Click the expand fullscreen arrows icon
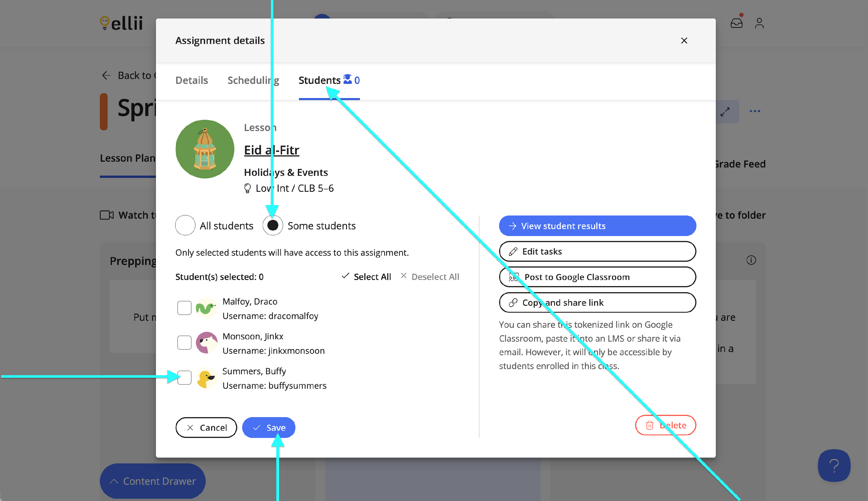Screen dimensions: 868x501 pos(725,111)
